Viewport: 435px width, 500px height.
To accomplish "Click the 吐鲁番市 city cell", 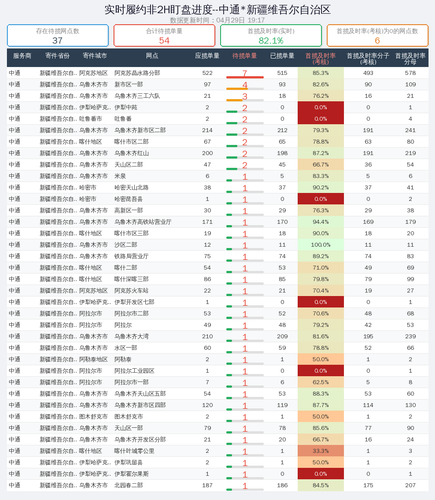I will point(90,119).
